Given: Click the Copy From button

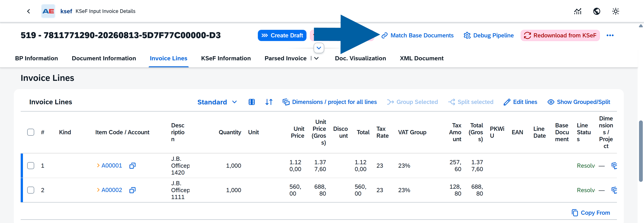Looking at the screenshot, I should (x=591, y=213).
